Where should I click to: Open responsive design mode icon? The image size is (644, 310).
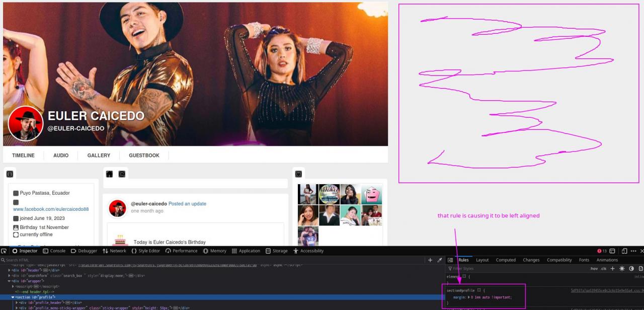tap(623, 251)
